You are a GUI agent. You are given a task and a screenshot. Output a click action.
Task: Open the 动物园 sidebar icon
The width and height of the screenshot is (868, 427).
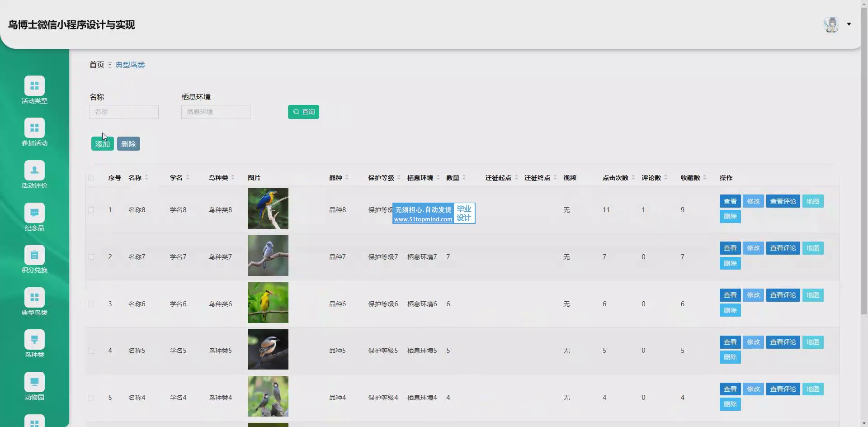(x=34, y=382)
